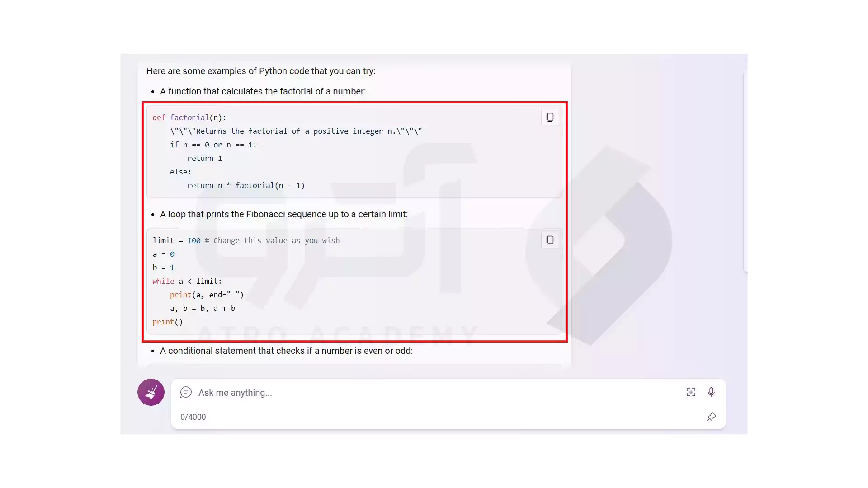The height and width of the screenshot is (488, 868).
Task: Click the chat assistant avatar icon
Action: (151, 391)
